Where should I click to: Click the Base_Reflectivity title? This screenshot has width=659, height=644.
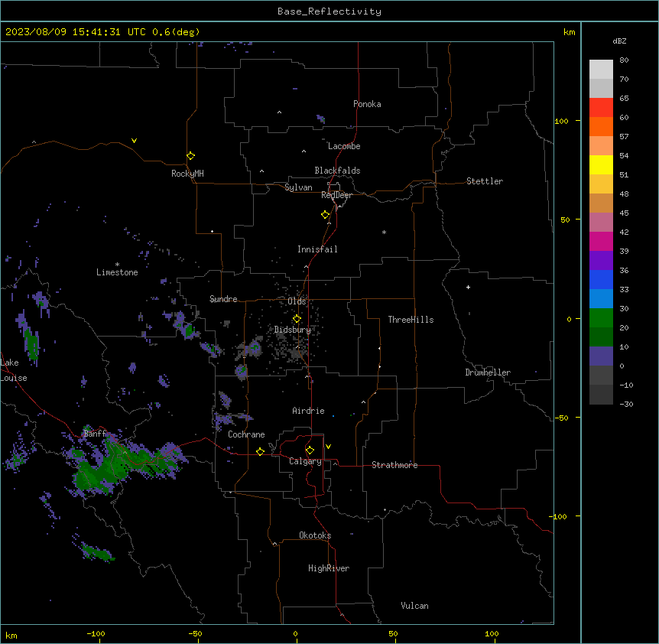point(329,11)
